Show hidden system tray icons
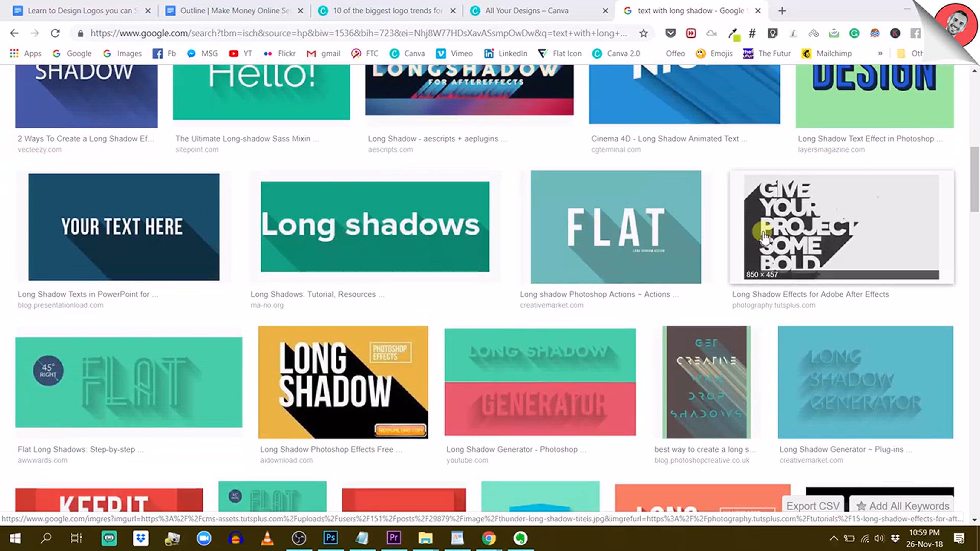980x551 pixels. (x=834, y=538)
